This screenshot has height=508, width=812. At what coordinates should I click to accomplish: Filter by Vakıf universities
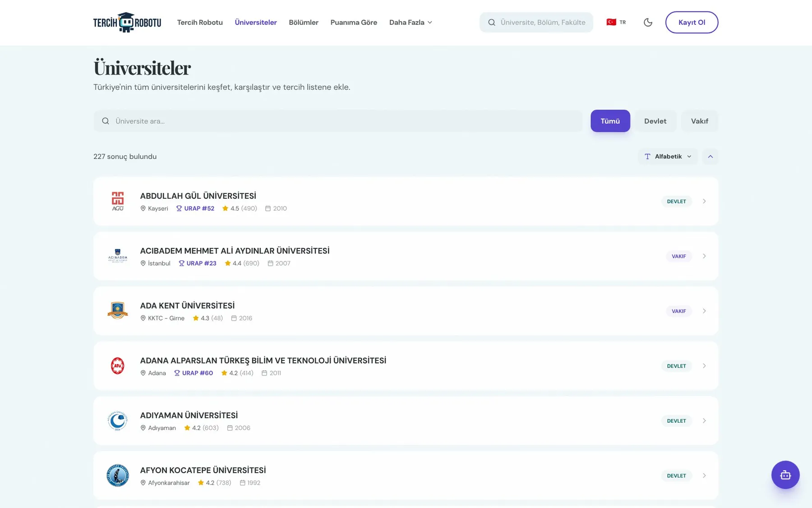[699, 121]
